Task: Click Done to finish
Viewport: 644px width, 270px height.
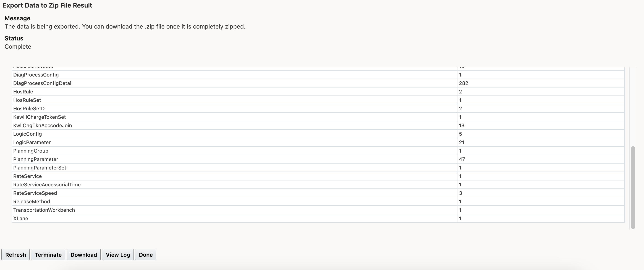Action: tap(146, 254)
